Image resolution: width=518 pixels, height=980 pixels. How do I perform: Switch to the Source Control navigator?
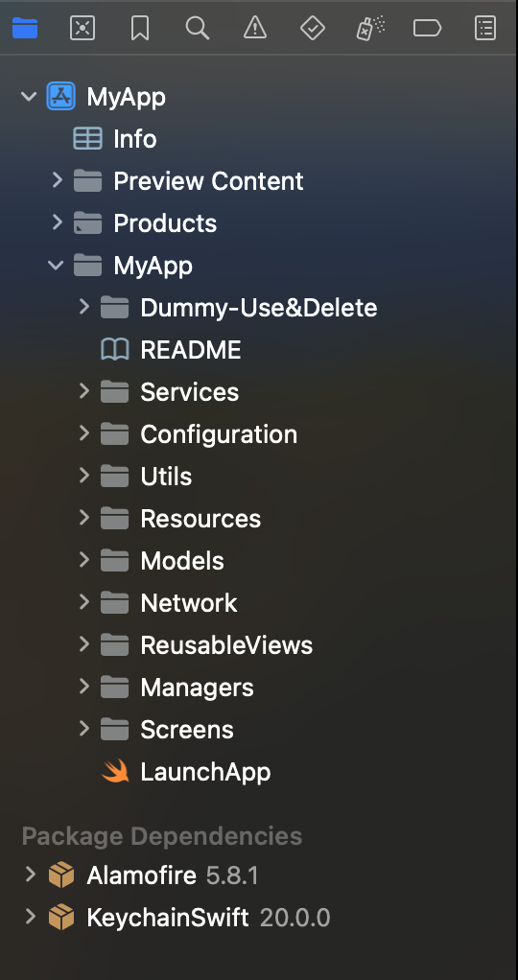82,28
